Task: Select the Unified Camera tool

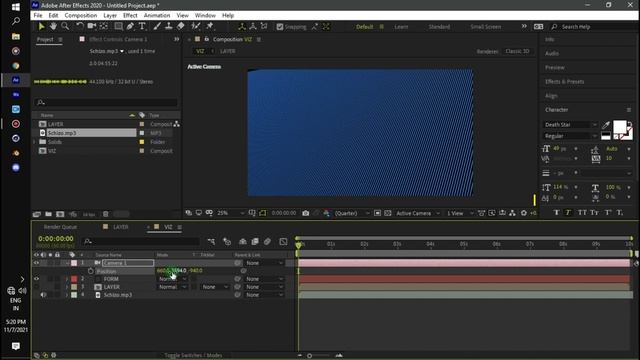Action: pyautogui.click(x=91, y=27)
